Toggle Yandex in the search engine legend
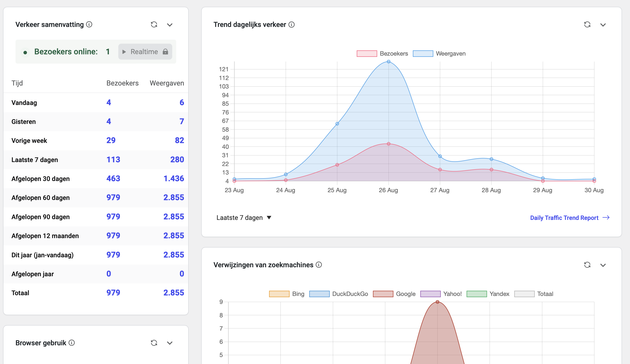The height and width of the screenshot is (364, 630). point(488,294)
